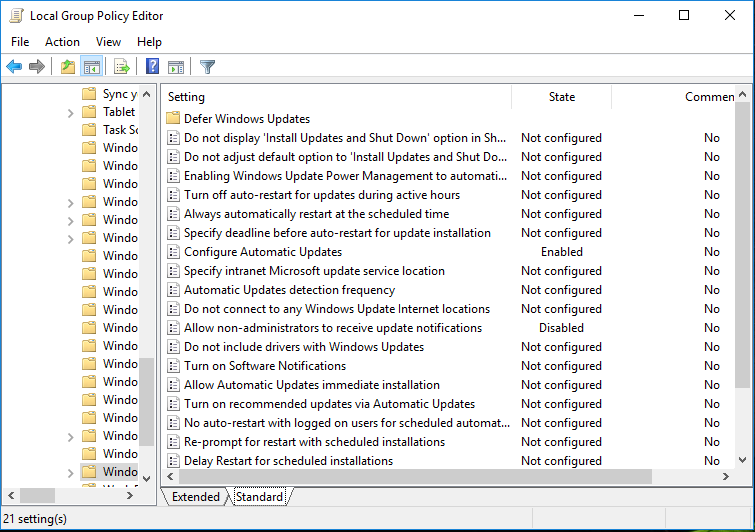This screenshot has height=532, width=755.
Task: Select the Configure Automatic Updates policy
Action: [x=263, y=252]
